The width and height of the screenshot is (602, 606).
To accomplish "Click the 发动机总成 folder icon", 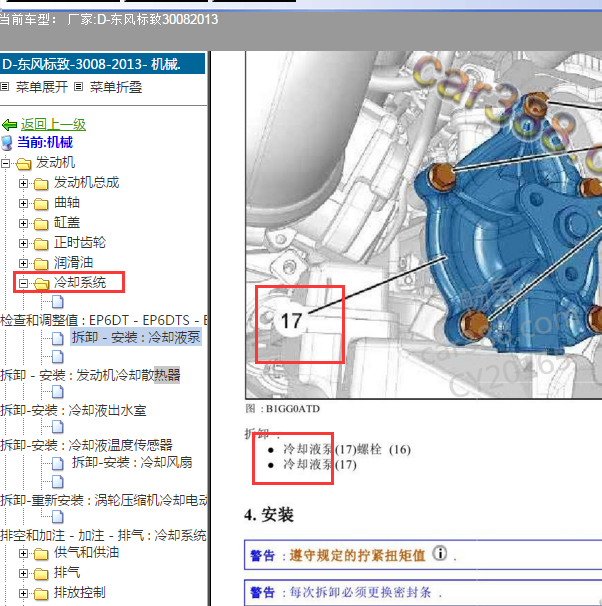I will (41, 184).
